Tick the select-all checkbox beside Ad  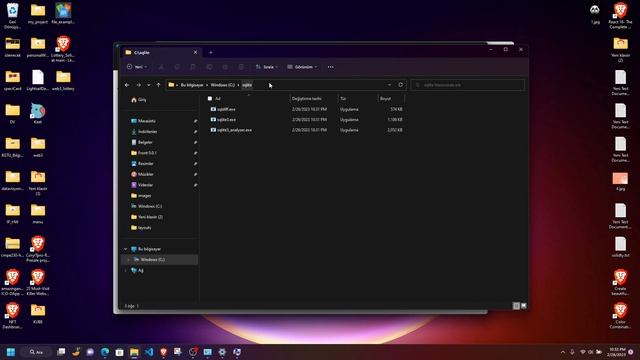210,98
